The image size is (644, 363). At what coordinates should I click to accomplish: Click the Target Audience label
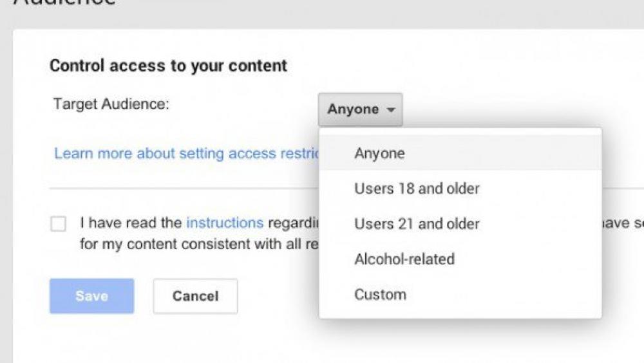click(x=111, y=104)
